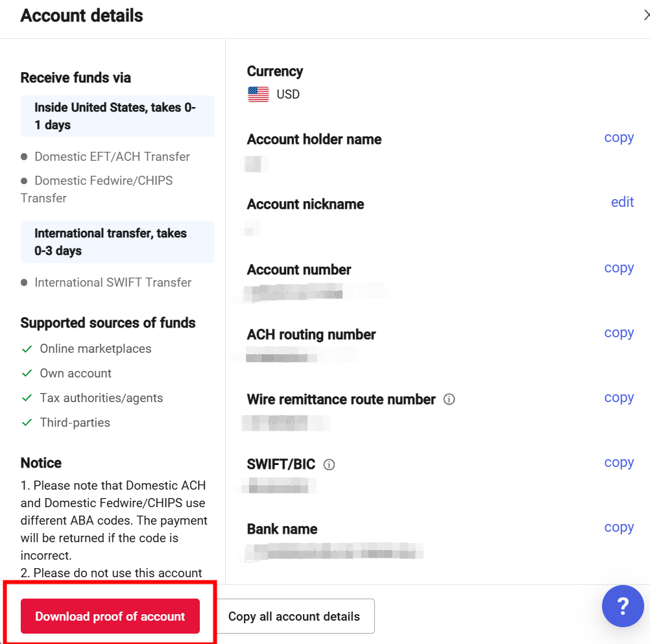Copy the SWIFT/BIC code

[x=618, y=462]
